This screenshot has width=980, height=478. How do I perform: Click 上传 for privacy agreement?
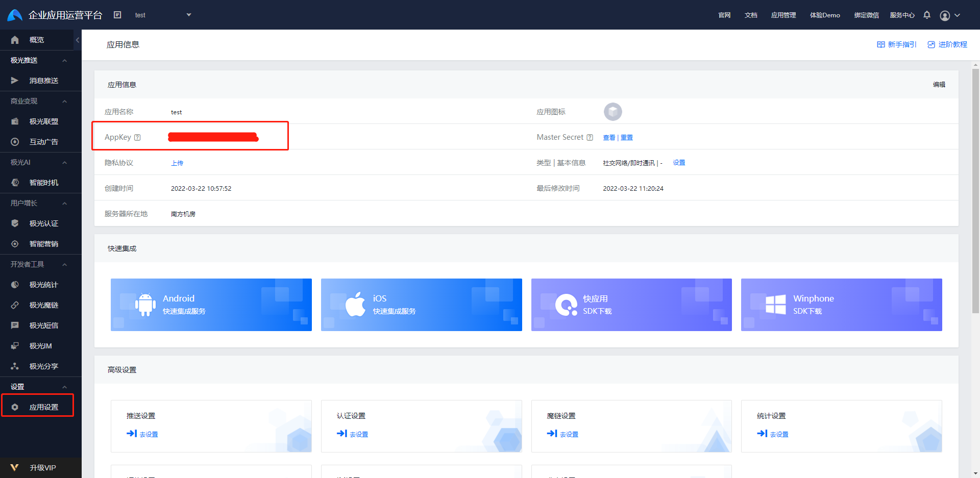point(177,163)
